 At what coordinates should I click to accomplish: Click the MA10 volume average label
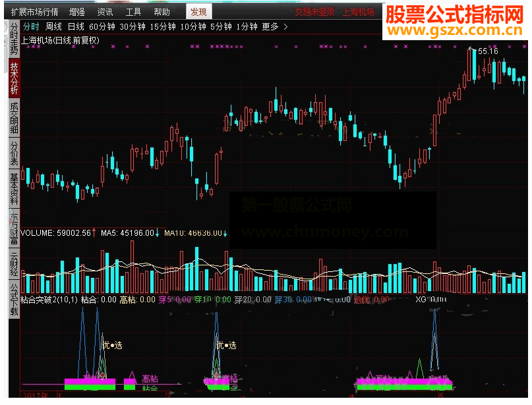point(193,233)
